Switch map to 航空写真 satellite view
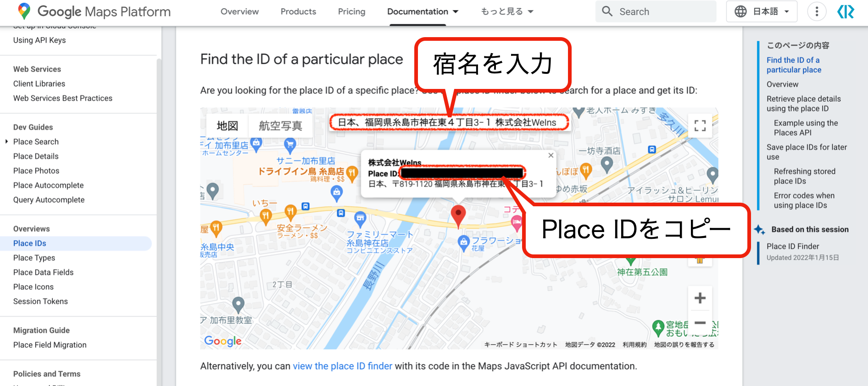Viewport: 868px width, 386px height. click(280, 126)
